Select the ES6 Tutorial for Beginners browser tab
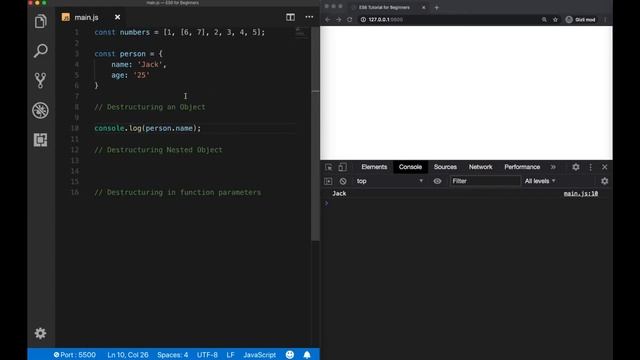The image size is (640, 360). pyautogui.click(x=384, y=7)
